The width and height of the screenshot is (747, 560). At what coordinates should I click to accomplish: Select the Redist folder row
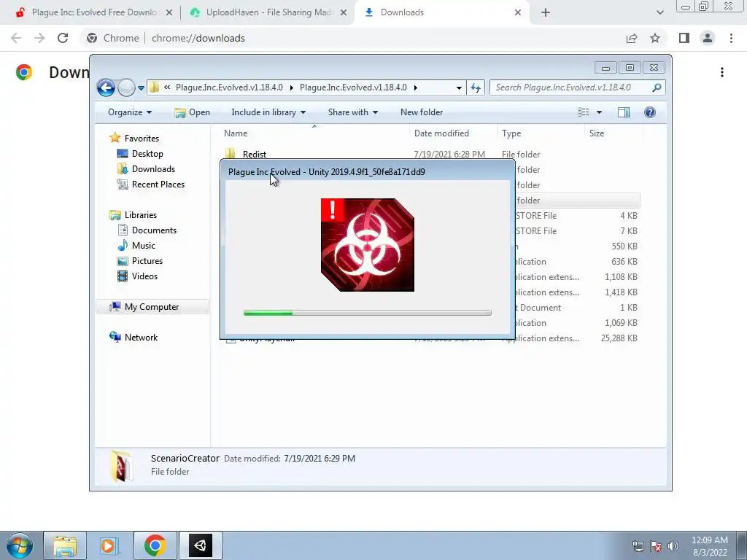[431, 155]
